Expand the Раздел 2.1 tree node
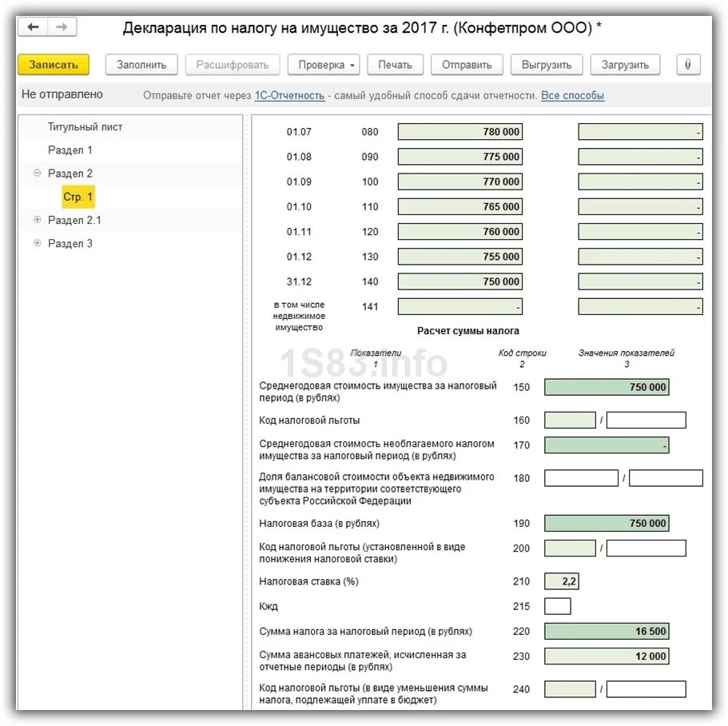This screenshot has width=728, height=726. click(38, 220)
